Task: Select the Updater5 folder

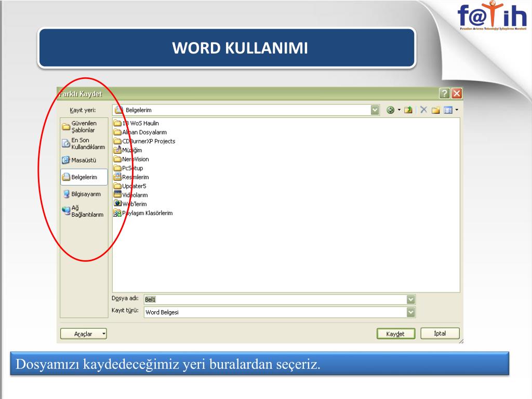Action: pos(130,186)
